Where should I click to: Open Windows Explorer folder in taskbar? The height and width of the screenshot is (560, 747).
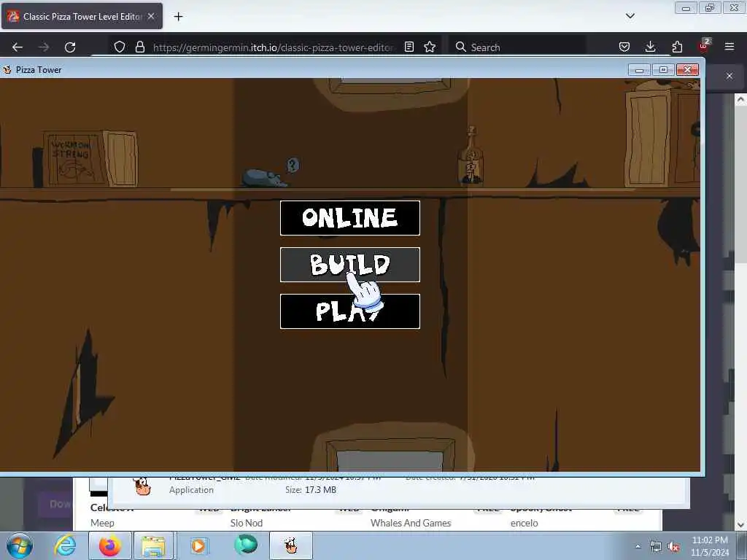coord(153,545)
